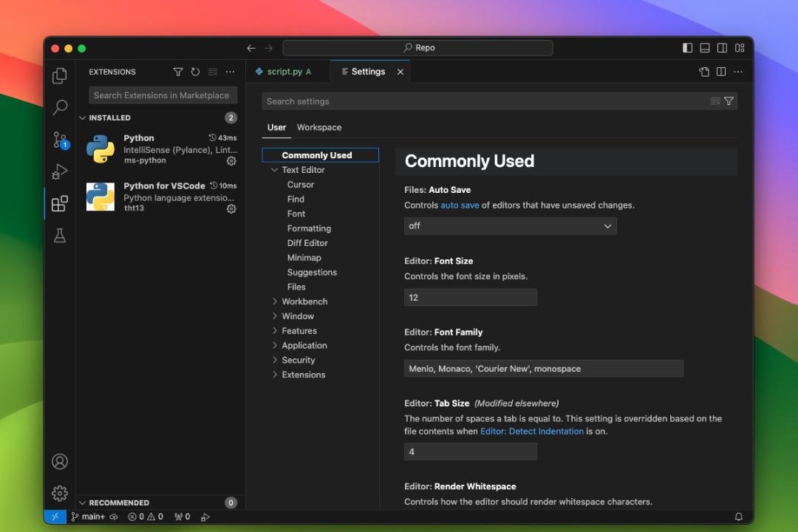798x532 pixels.
Task: Open the Explorer view in activity bar
Action: (60, 76)
